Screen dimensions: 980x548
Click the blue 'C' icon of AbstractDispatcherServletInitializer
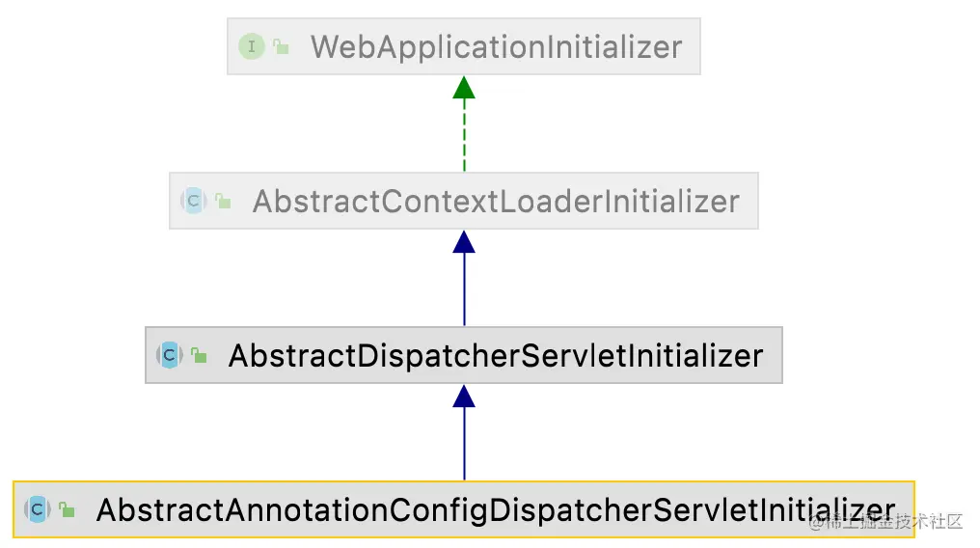click(x=170, y=355)
